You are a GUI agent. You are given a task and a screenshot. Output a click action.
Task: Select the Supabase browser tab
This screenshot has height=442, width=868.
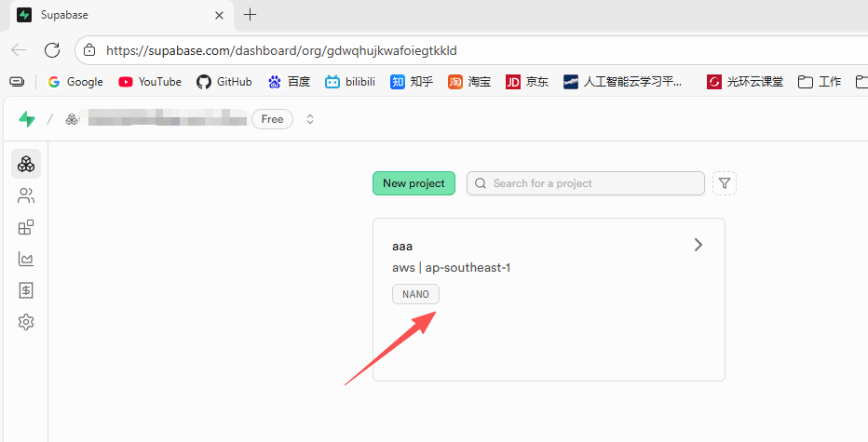(121, 15)
